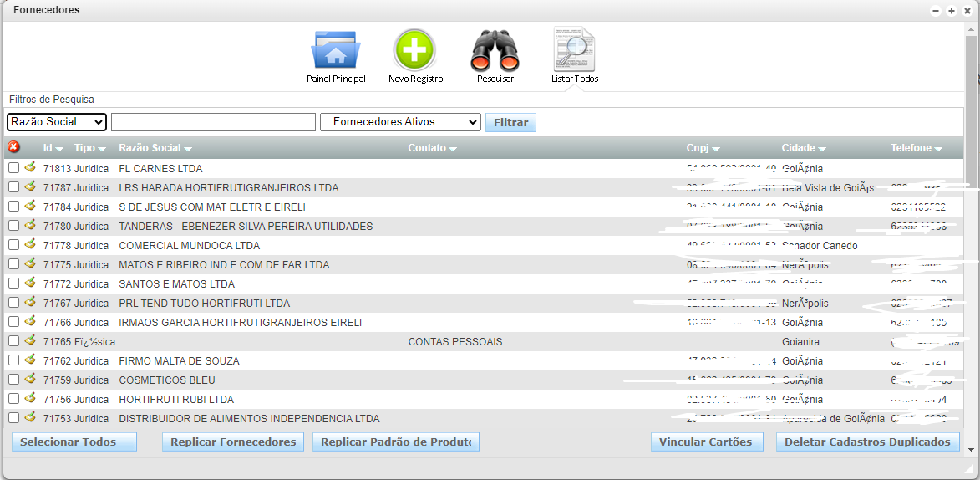
Task: Sort by the Cidade column header
Action: 805,148
